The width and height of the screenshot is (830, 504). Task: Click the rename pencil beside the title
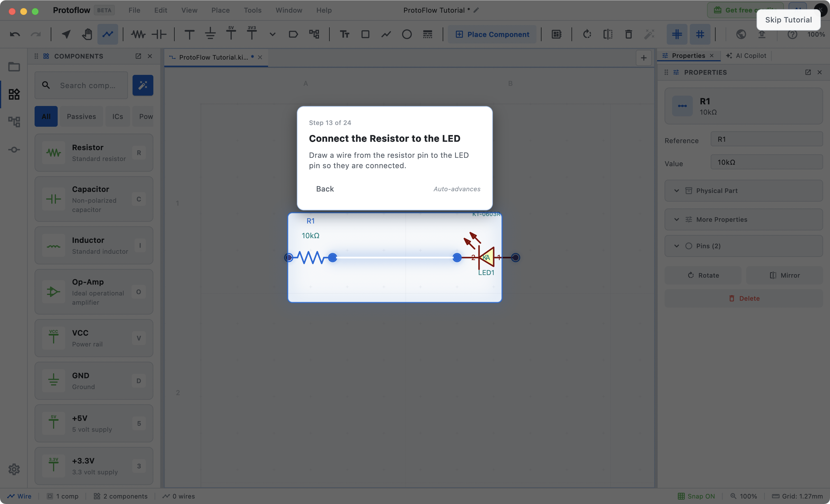[476, 10]
